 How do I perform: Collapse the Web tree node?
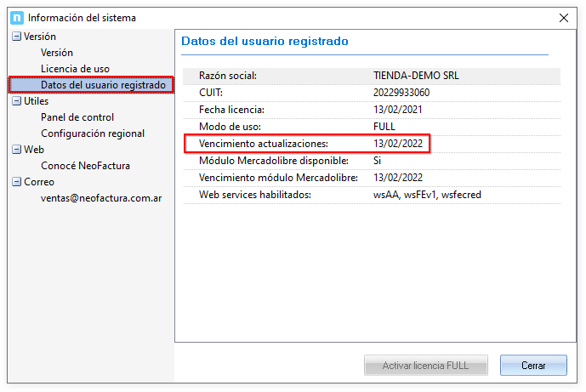tap(17, 150)
